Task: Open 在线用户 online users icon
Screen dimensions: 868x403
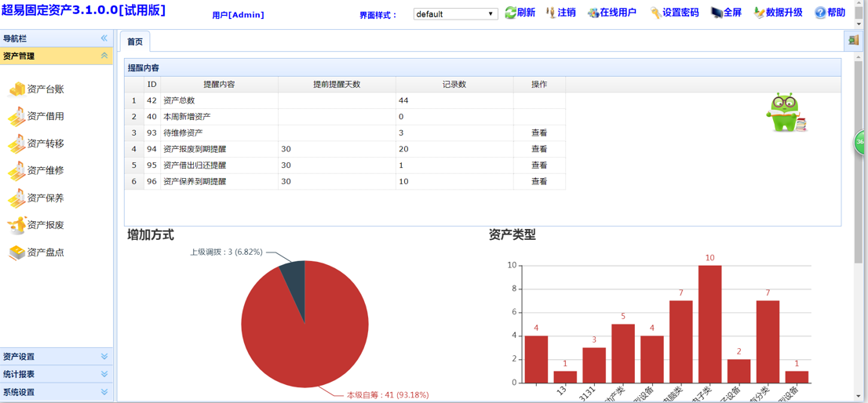Action: tap(593, 13)
